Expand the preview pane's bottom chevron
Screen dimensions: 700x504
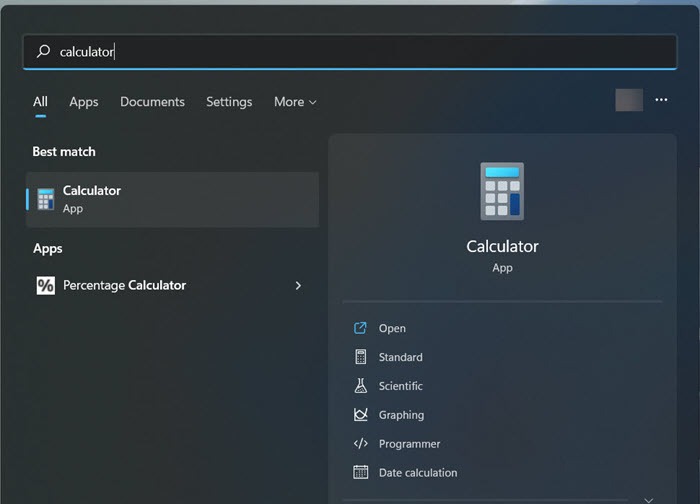tap(648, 499)
